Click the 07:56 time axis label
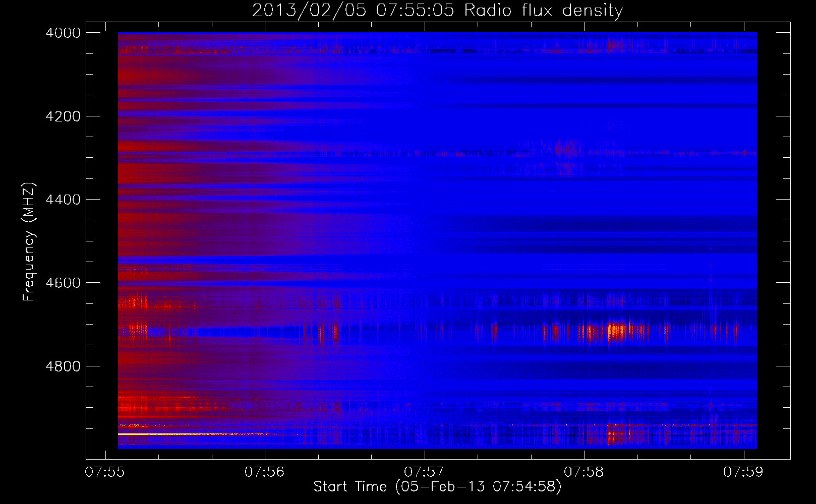816x504 pixels. [x=264, y=472]
